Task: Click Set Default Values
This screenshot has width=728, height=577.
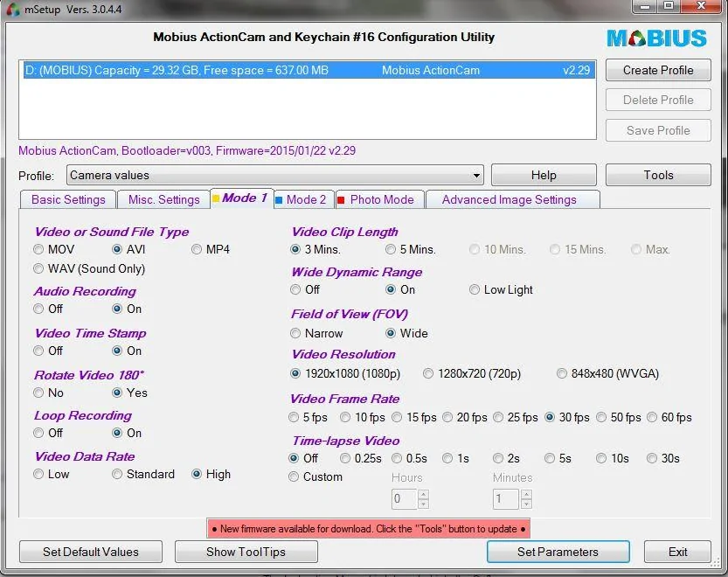Action: tap(91, 552)
